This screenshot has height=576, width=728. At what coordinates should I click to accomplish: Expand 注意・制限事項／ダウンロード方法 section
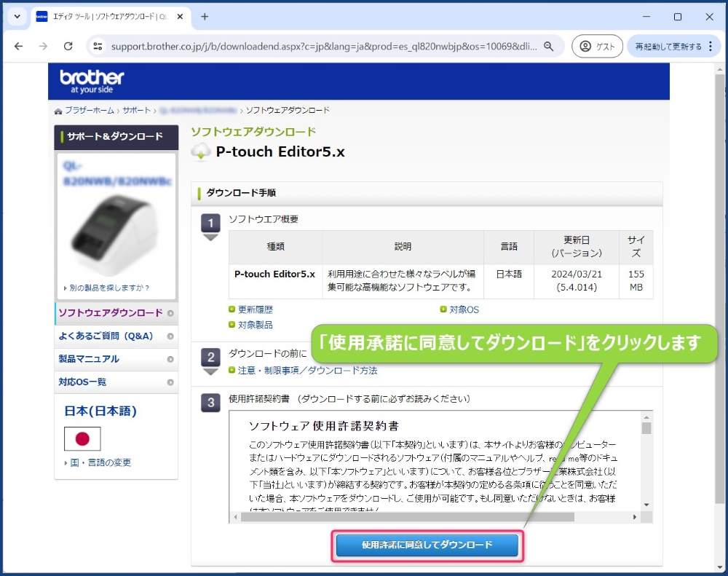(x=307, y=370)
